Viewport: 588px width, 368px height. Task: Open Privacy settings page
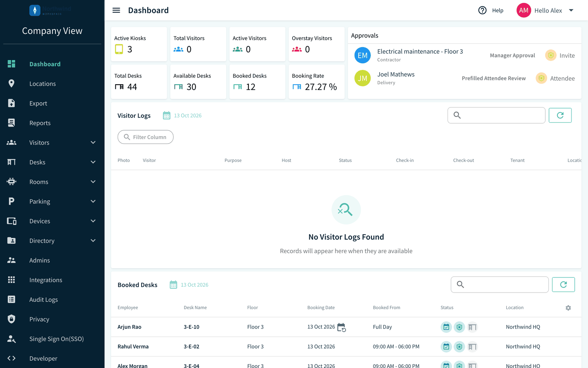(52, 319)
